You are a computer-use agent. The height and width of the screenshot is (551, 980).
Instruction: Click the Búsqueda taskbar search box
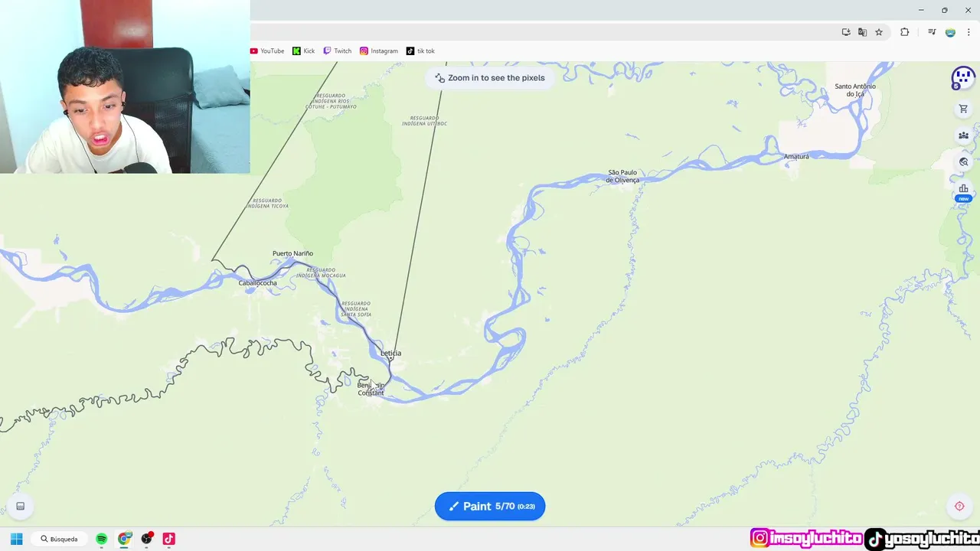tap(60, 539)
